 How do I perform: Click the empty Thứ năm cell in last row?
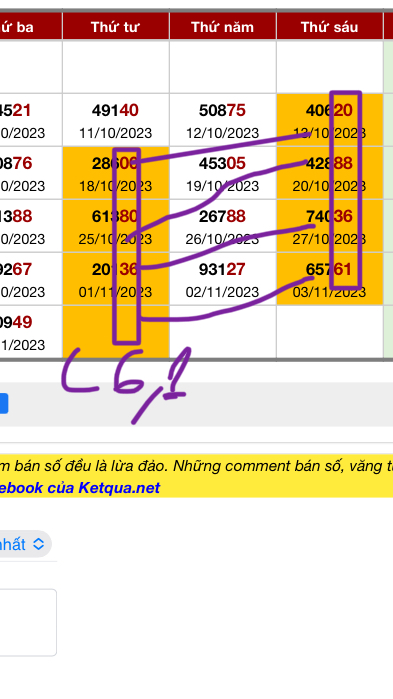tap(223, 332)
